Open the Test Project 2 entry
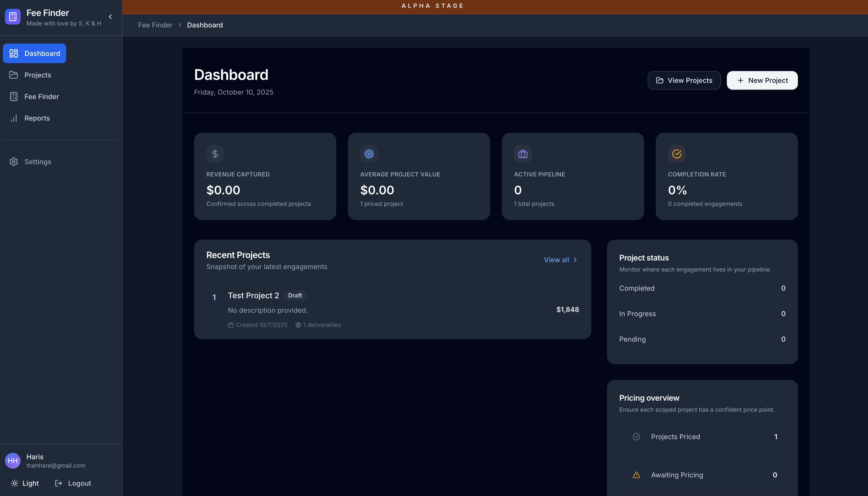This screenshot has width=868, height=496. (x=253, y=296)
